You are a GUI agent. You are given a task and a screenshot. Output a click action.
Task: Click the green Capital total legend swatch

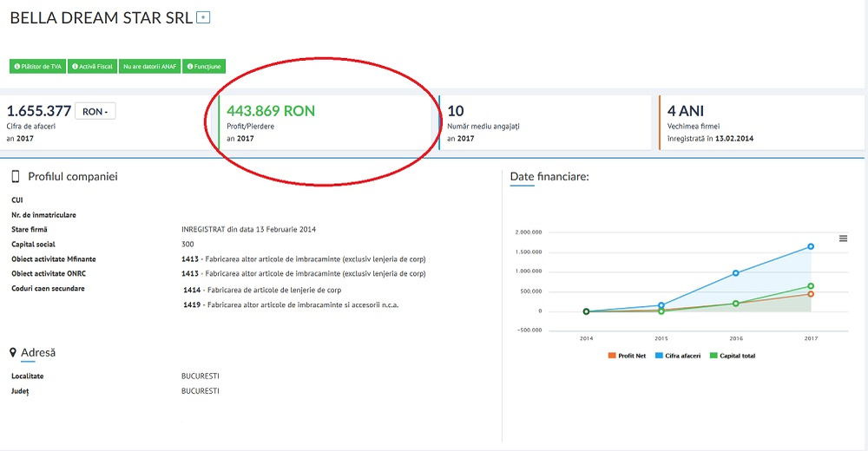713,356
